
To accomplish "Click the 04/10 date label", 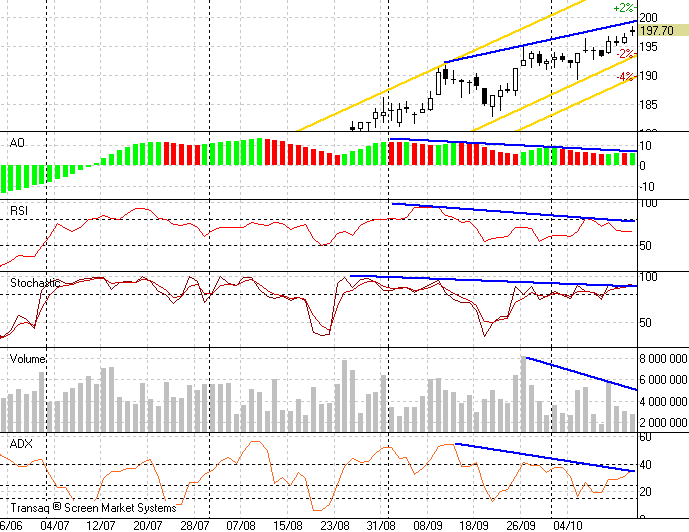I will click(568, 525).
